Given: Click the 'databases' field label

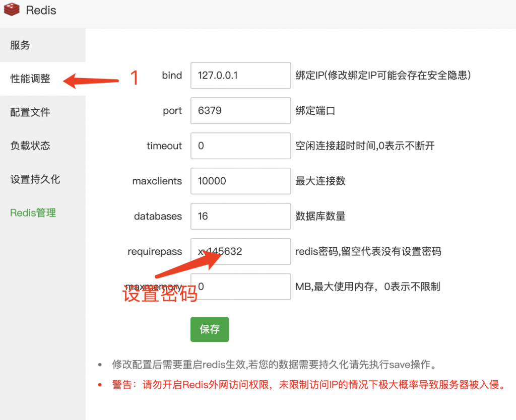Looking at the screenshot, I should coord(158,216).
